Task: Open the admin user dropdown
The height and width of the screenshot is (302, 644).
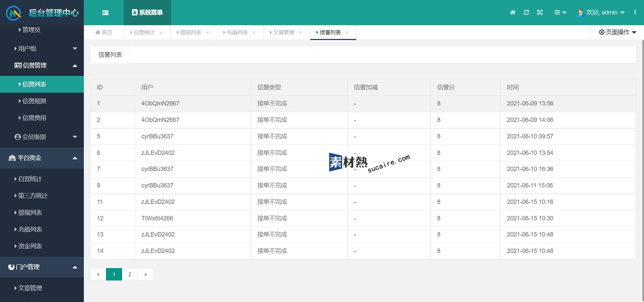Action: click(601, 12)
